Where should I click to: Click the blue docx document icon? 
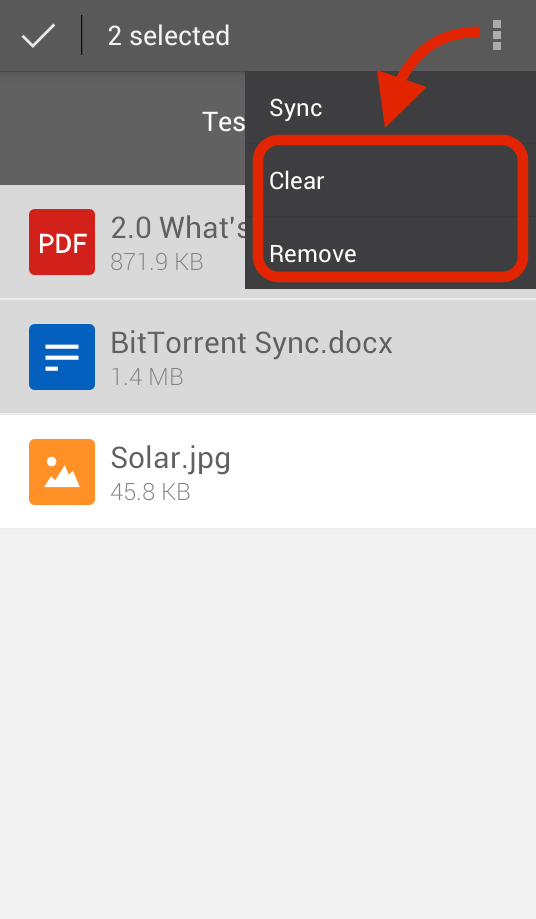pyautogui.click(x=62, y=357)
